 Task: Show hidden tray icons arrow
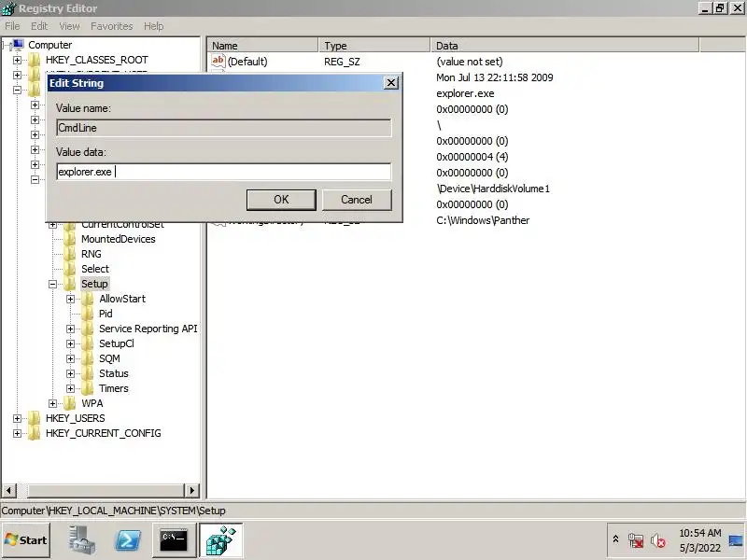coord(615,540)
